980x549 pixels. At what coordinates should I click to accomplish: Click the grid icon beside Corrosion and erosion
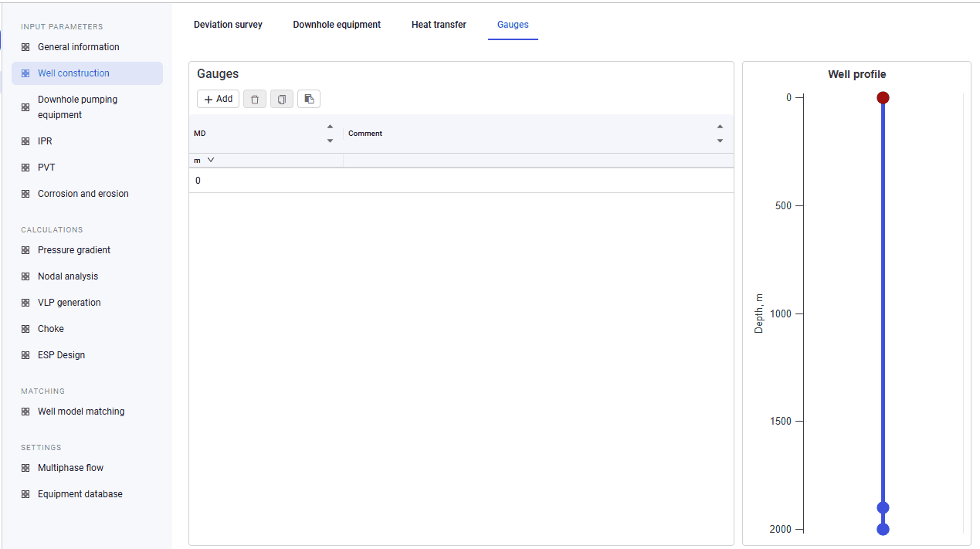tap(25, 194)
